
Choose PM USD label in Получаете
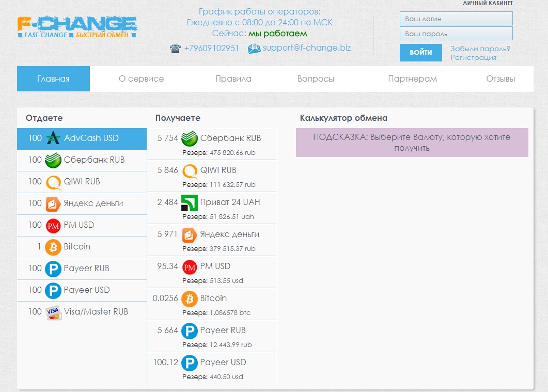215,266
